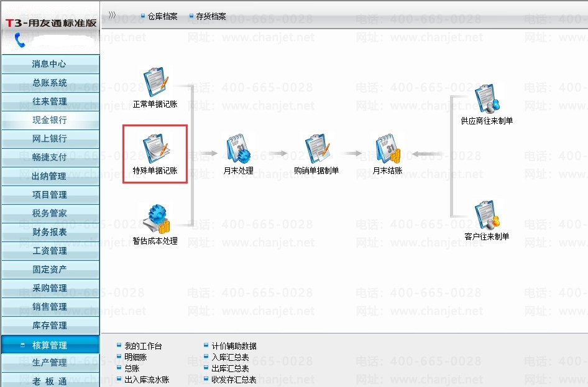Open 月末结账 calendar coins icon

coord(388,148)
